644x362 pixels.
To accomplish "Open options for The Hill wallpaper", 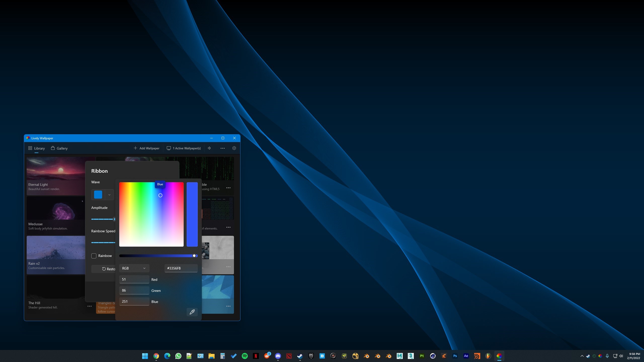I will coord(90,306).
